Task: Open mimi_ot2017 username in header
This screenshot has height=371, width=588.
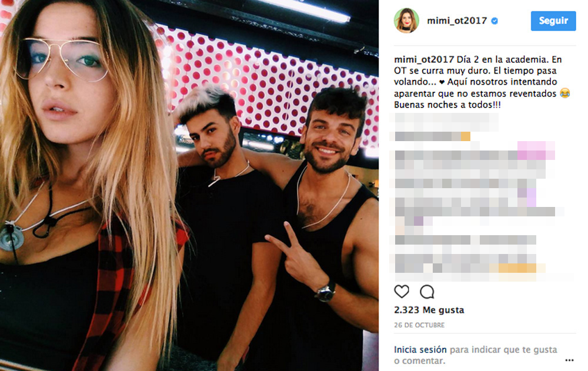Action: pos(457,21)
